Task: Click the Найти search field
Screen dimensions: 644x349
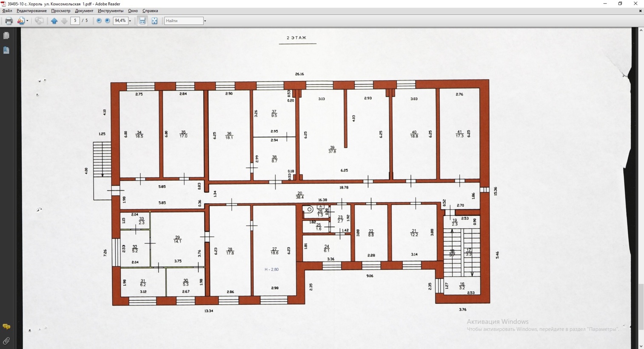Action: point(183,21)
